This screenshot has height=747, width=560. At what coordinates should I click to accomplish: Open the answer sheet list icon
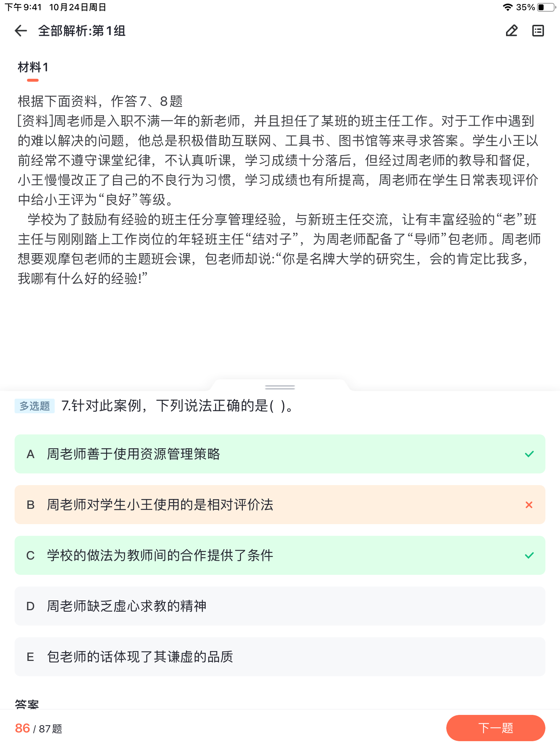pyautogui.click(x=538, y=31)
